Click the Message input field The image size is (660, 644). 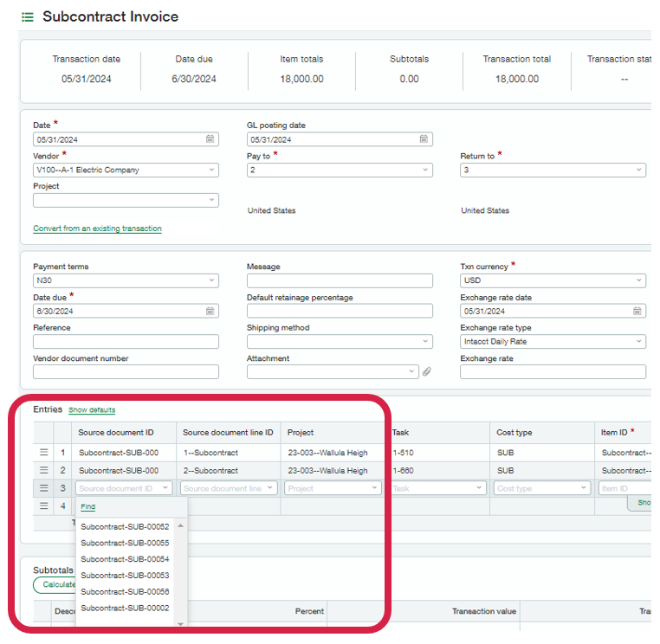(340, 280)
